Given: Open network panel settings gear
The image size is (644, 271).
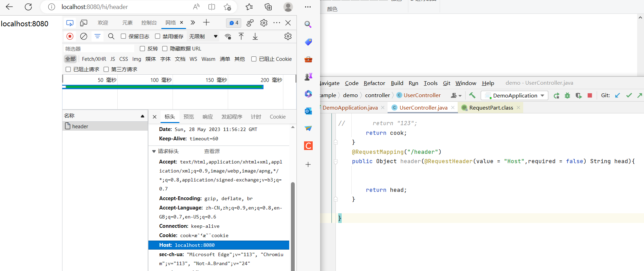Looking at the screenshot, I should click(x=288, y=36).
